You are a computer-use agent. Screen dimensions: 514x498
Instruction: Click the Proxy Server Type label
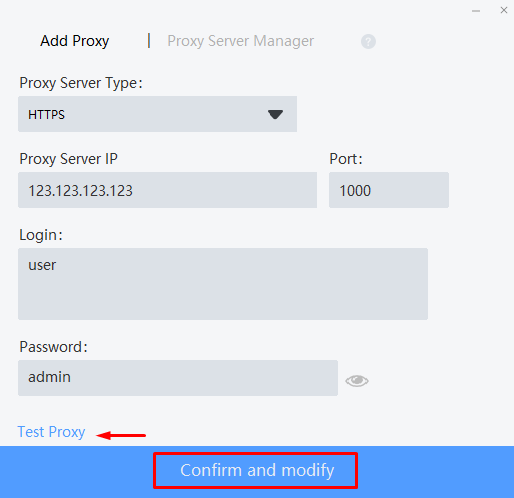pyautogui.click(x=81, y=83)
